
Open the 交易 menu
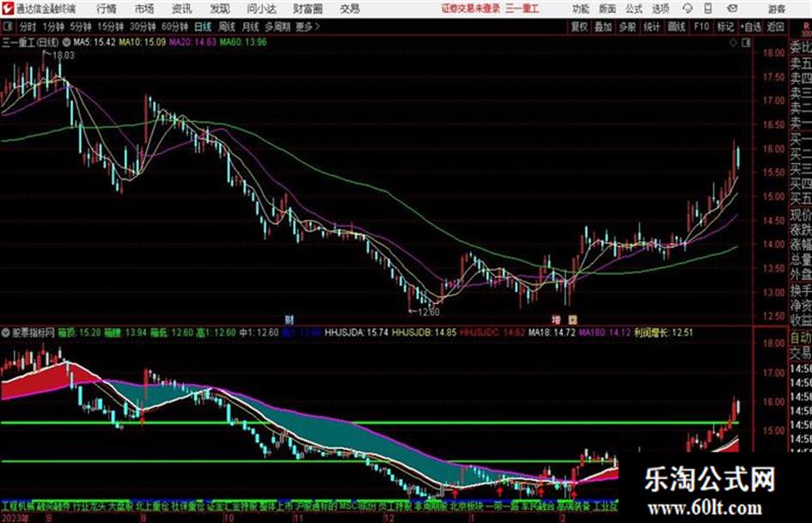[x=350, y=9]
